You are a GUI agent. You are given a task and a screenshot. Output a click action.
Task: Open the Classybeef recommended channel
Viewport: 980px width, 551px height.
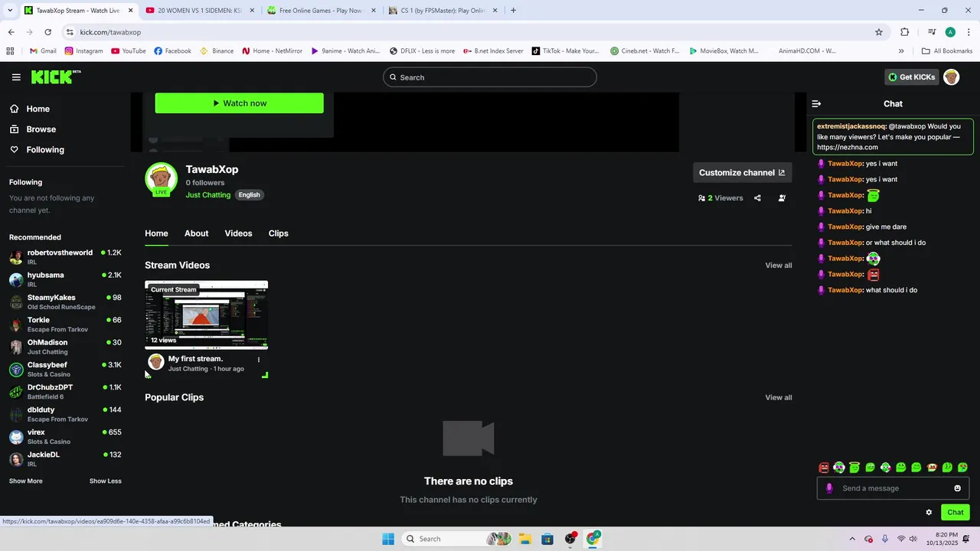[x=66, y=369]
